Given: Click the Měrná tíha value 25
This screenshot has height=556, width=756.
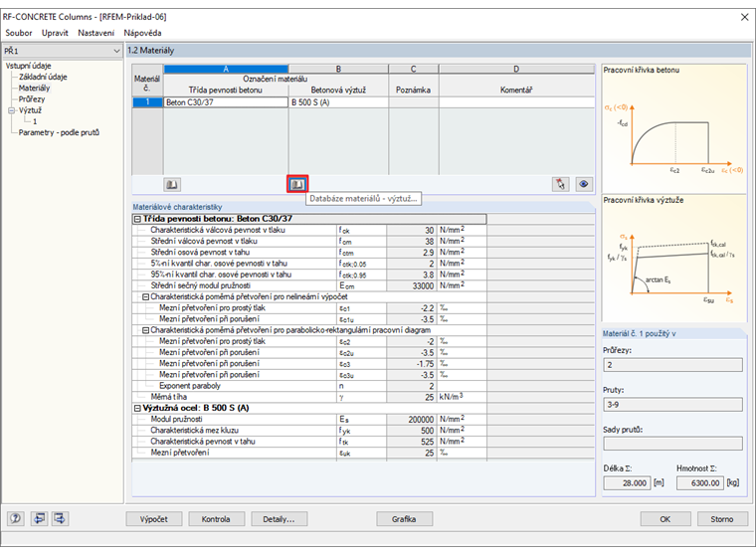Looking at the screenshot, I should tap(411, 397).
